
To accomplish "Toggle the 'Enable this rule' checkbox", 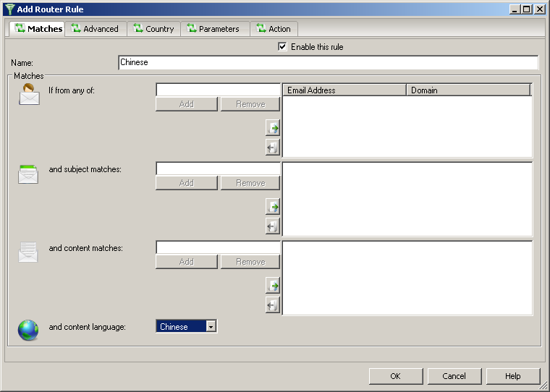I will [283, 47].
